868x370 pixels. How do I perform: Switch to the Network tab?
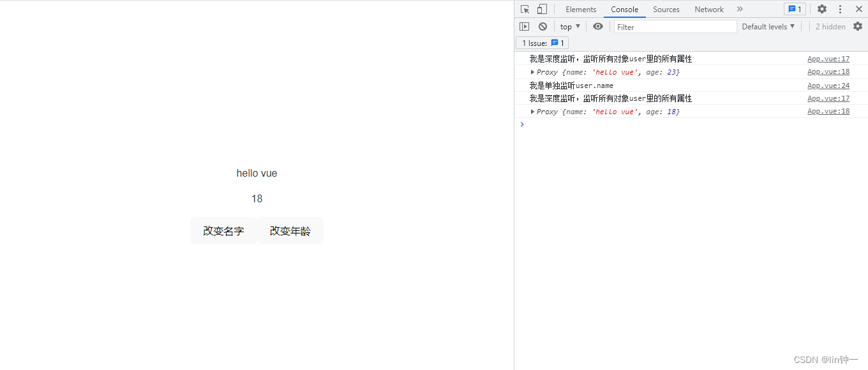pyautogui.click(x=709, y=10)
